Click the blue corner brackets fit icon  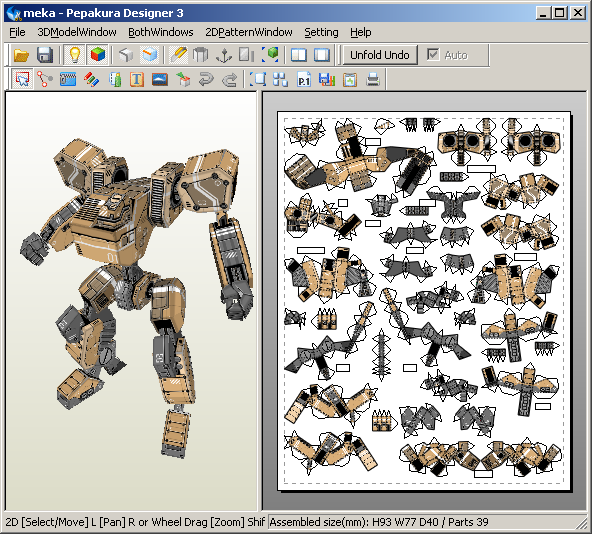coord(258,79)
